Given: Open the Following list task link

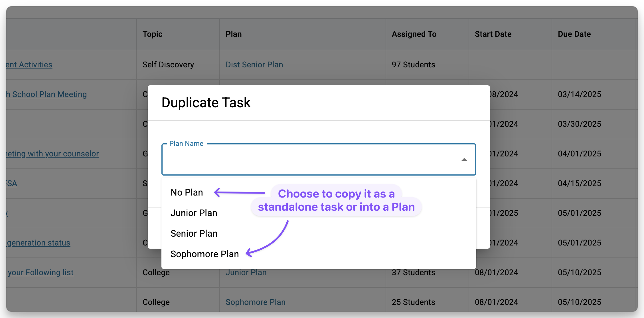Looking at the screenshot, I should pyautogui.click(x=40, y=273).
